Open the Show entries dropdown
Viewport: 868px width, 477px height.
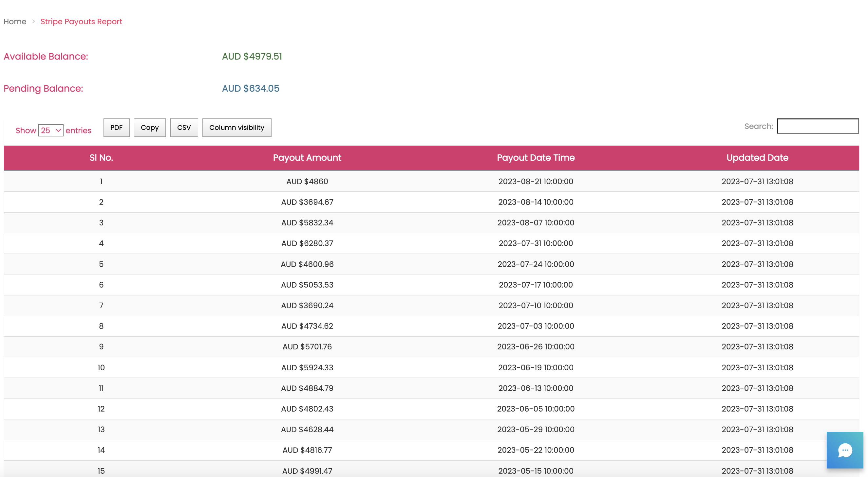[51, 130]
